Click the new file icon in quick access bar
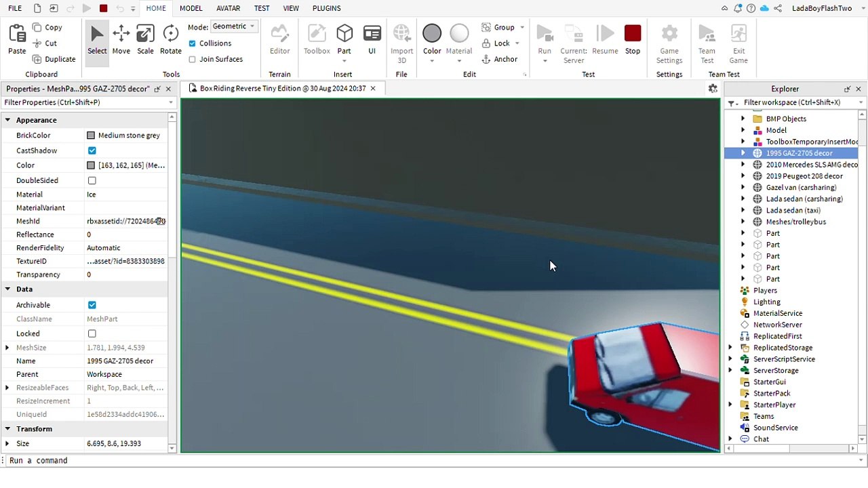The height and width of the screenshot is (488, 868). (x=37, y=8)
